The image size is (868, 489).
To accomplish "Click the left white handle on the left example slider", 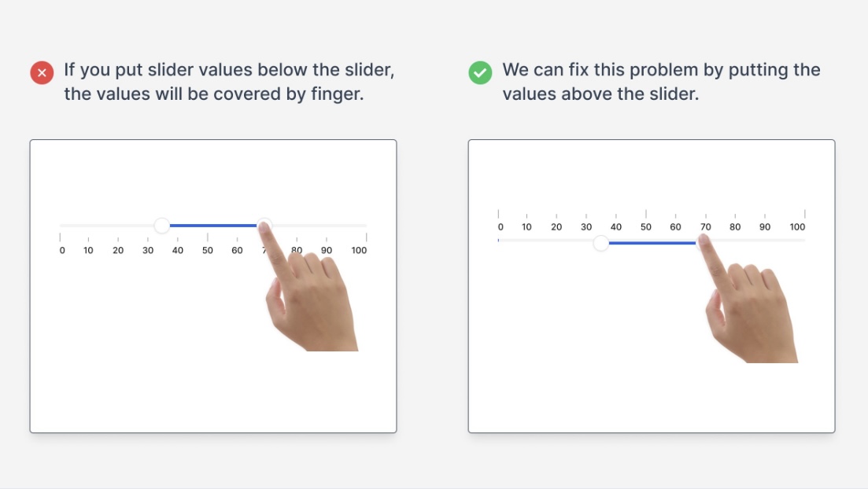I will pos(162,226).
